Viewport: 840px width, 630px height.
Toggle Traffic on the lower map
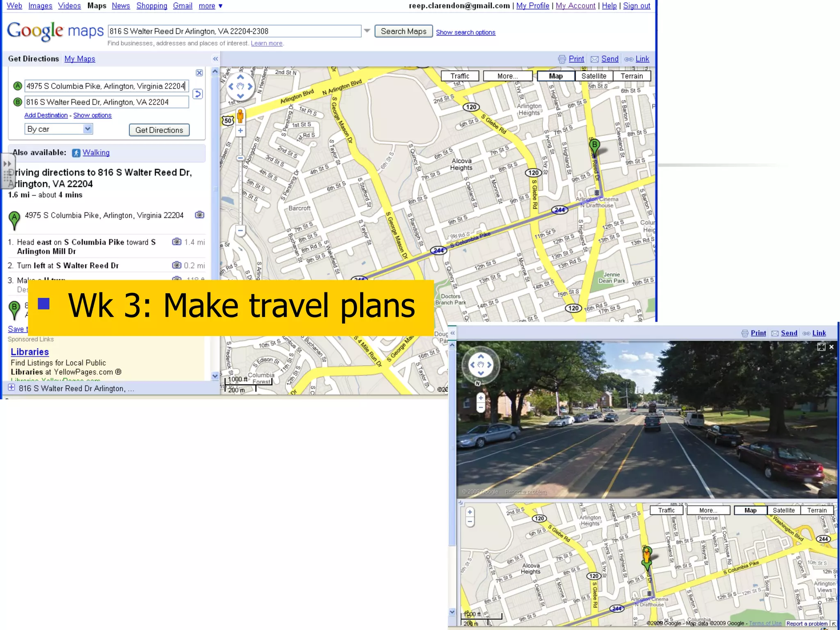[667, 510]
